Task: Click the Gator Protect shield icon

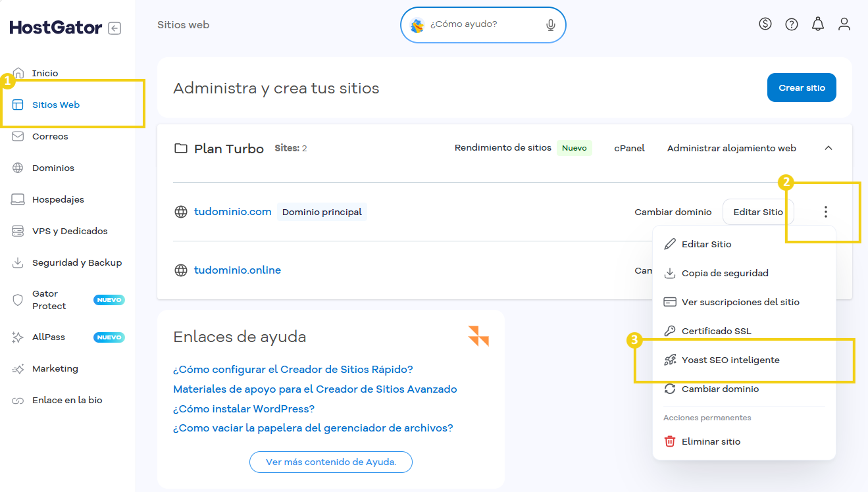Action: [18, 300]
